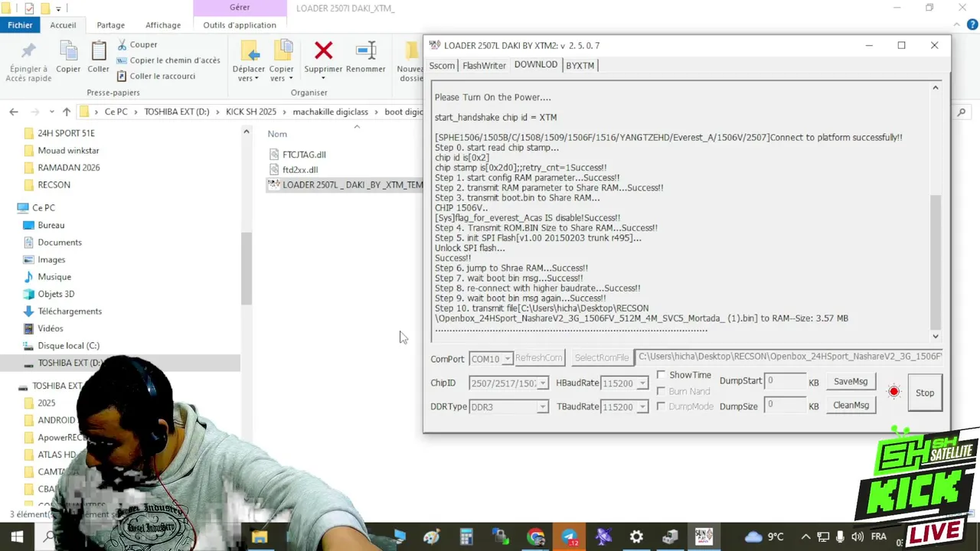Click TOSHIBA EXT (D:) in the Explorer address bar

(176, 112)
